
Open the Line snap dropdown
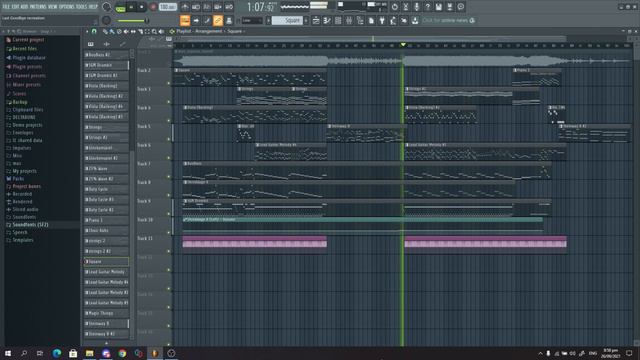click(x=252, y=20)
